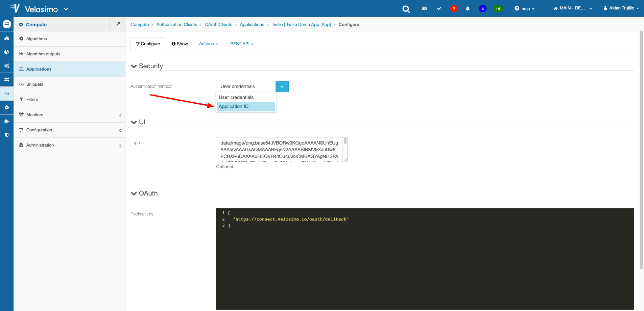Open the notifications bell

click(468, 9)
